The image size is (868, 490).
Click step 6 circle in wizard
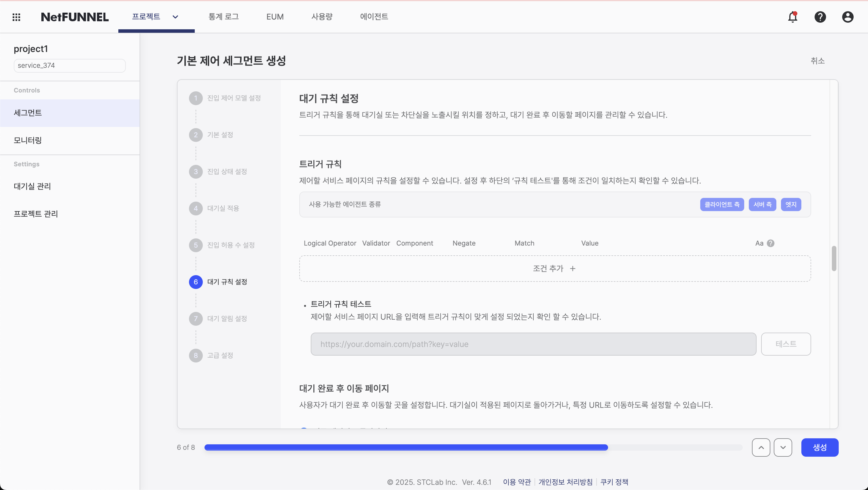coord(196,282)
